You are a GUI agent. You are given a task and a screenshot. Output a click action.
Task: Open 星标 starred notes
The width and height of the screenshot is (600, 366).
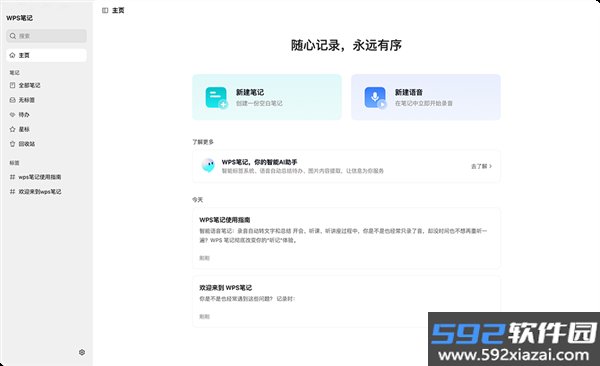click(x=24, y=129)
